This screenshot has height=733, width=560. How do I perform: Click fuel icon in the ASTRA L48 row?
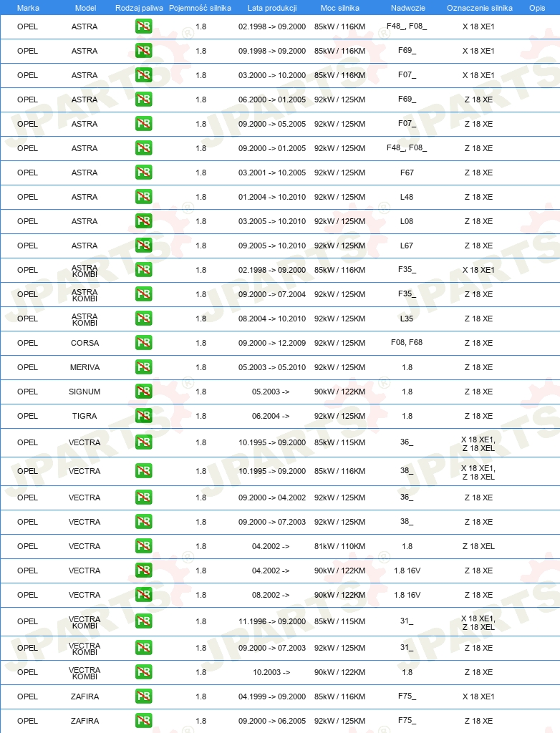(x=144, y=197)
